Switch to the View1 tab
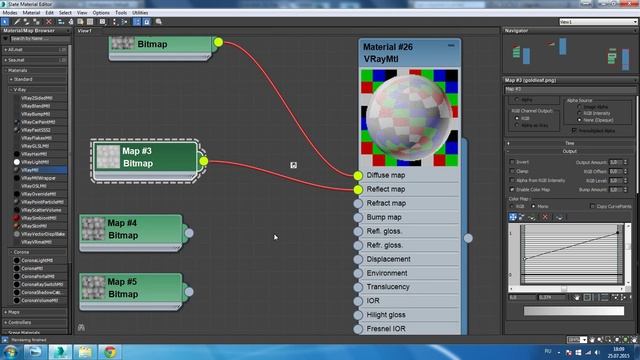Screen dimensions: 640x360 (x=85, y=31)
